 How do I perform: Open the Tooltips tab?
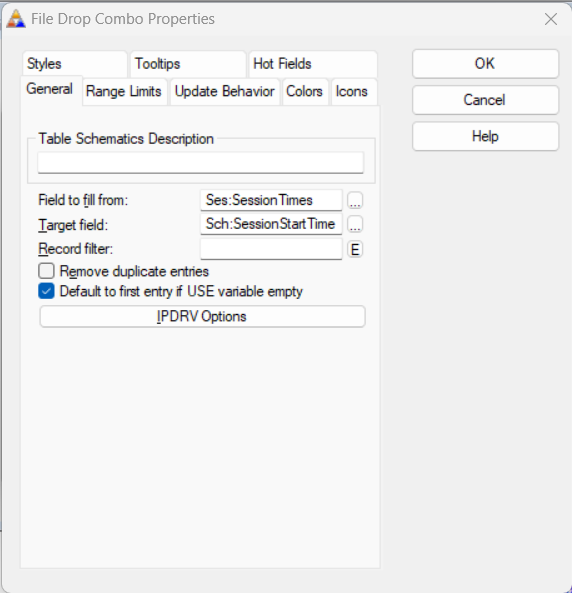pos(188,64)
